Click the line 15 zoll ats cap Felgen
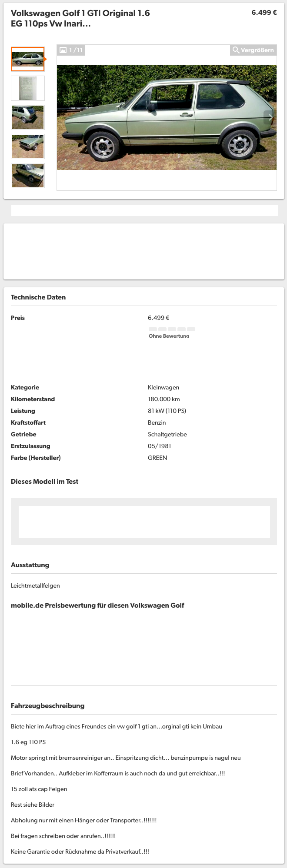 (39, 789)
